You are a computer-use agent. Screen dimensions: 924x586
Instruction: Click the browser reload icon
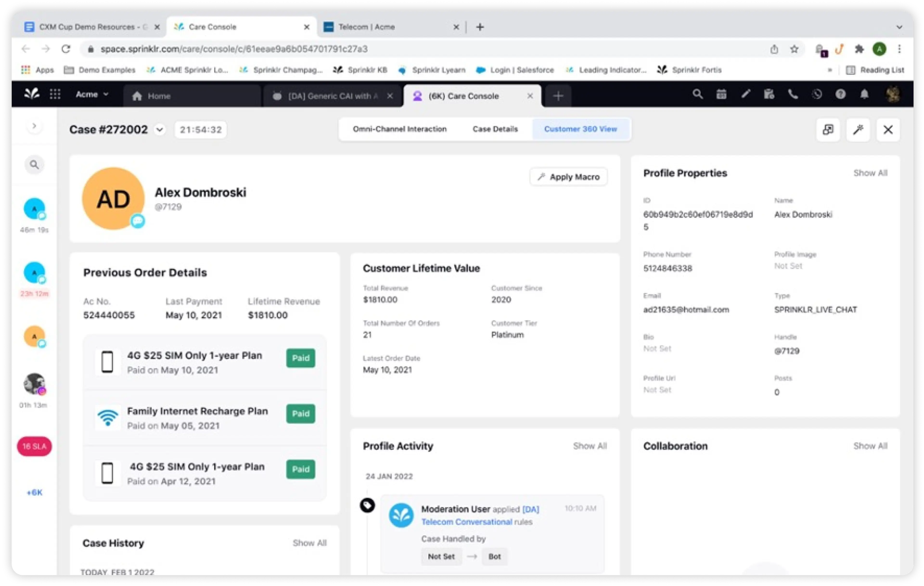coord(66,49)
